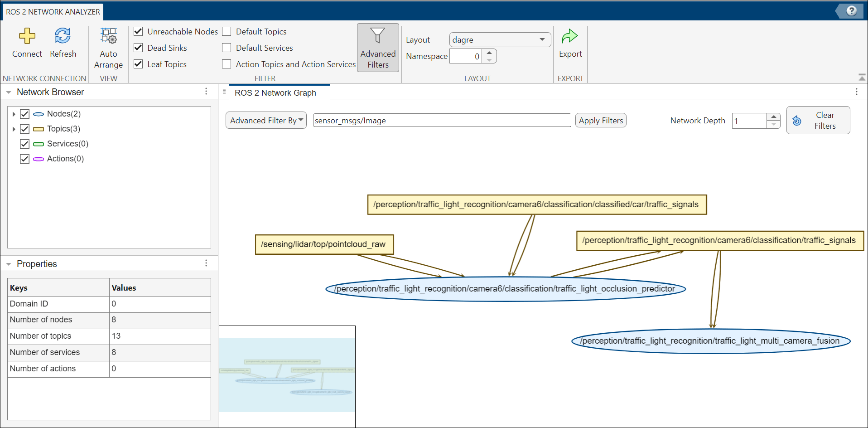Increase the Network Depth value
Screen dimensions: 868x428
tap(774, 117)
